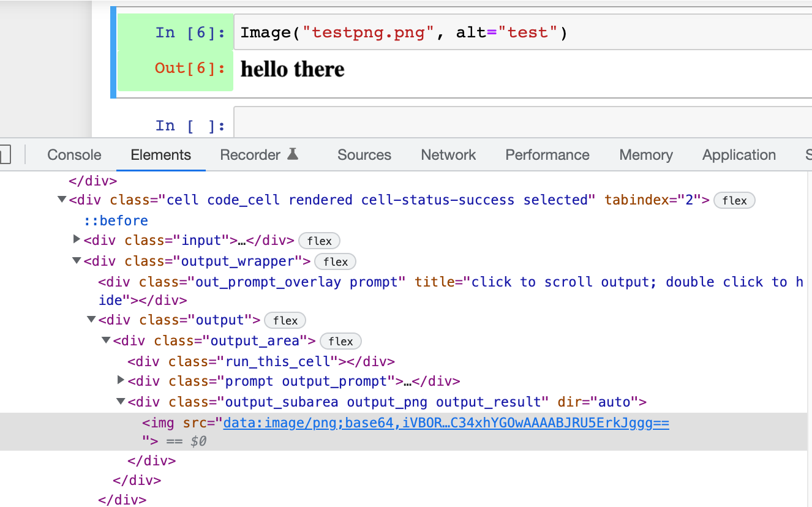Open the base64 image data link
Image resolution: width=812 pixels, height=507 pixels.
pos(444,423)
